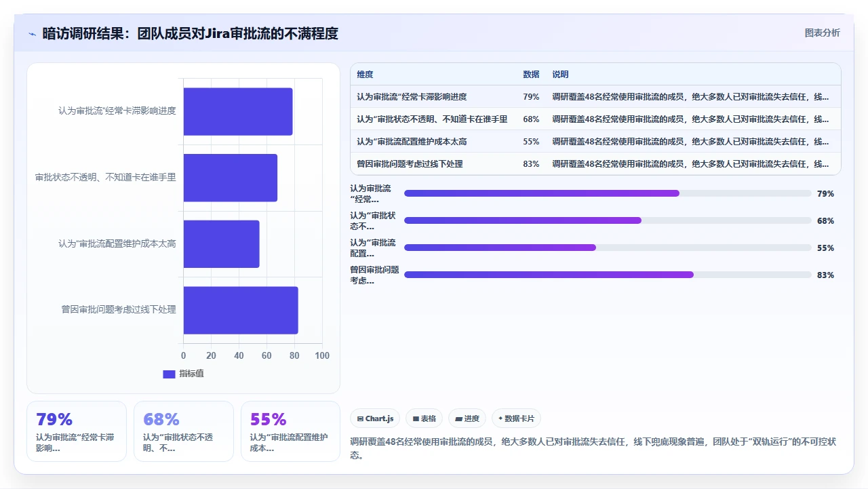Click the progress label 曾因审批问题考虑...
The height and width of the screenshot is (489, 868).
[x=374, y=275]
